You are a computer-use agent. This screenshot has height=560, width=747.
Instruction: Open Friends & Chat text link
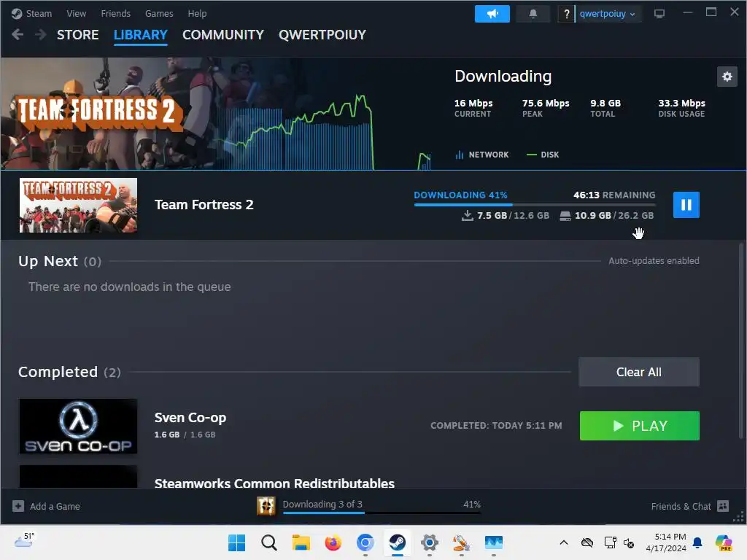point(681,506)
